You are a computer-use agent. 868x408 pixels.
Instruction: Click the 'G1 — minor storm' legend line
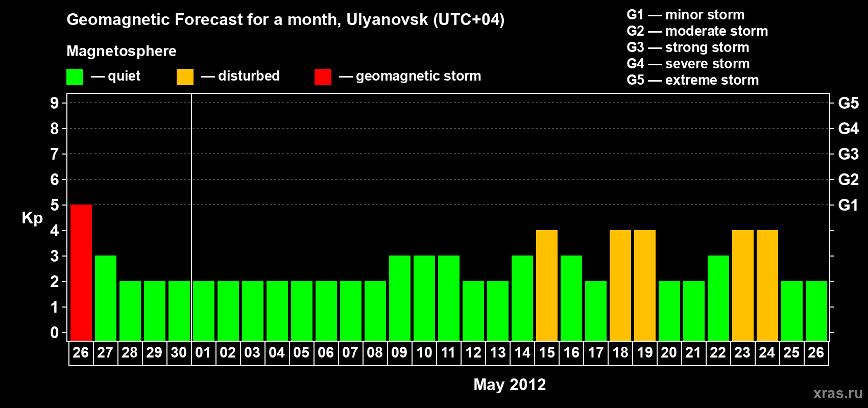pyautogui.click(x=686, y=15)
